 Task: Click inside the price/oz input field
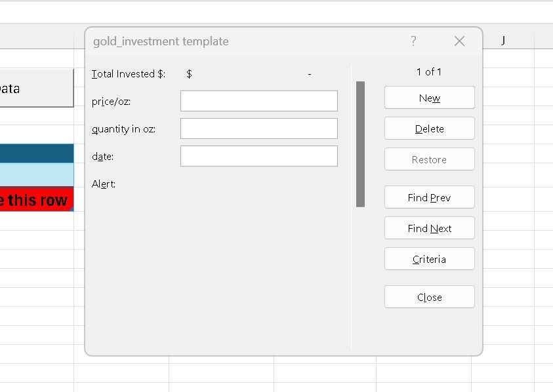(258, 100)
